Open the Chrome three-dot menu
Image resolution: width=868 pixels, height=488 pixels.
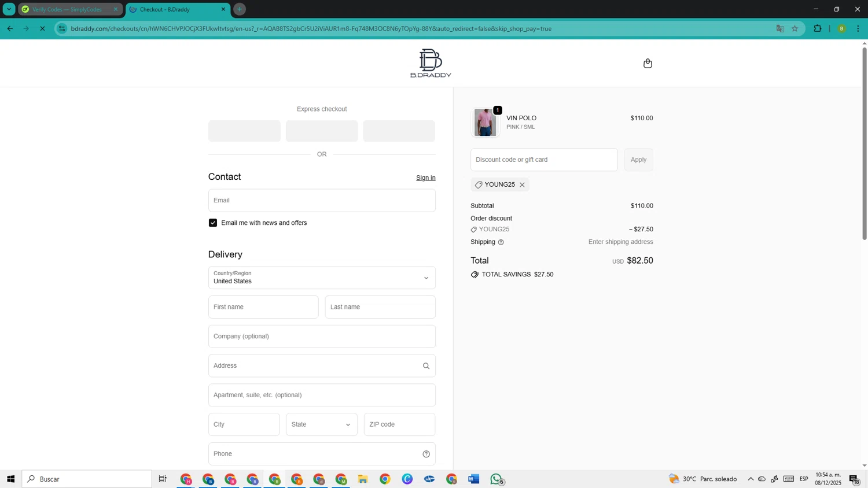point(858,28)
